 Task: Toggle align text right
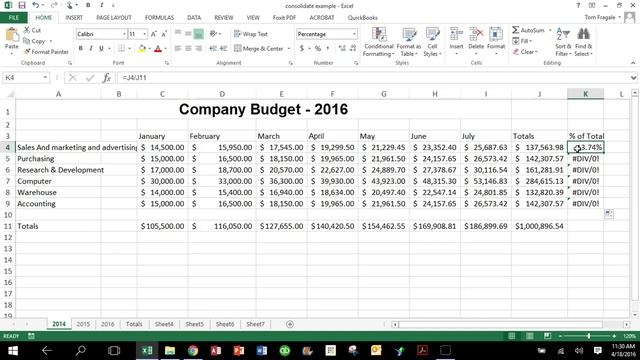click(x=199, y=49)
